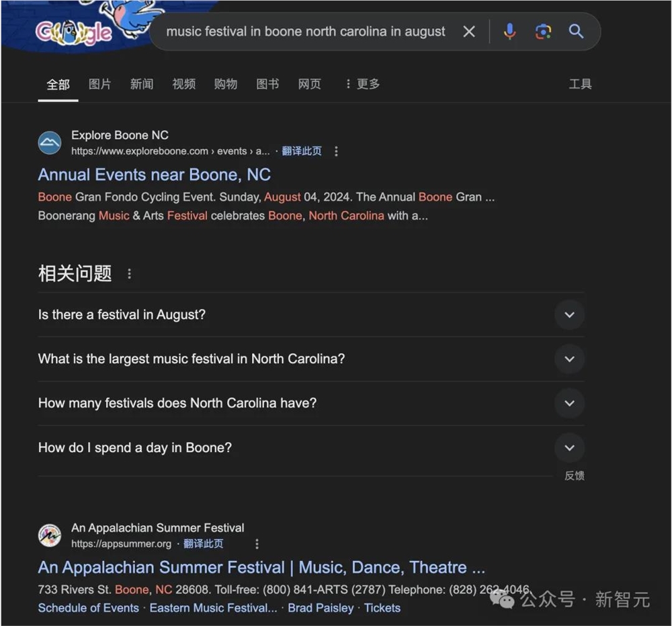This screenshot has height=626, width=672.
Task: Start voice search with microphone icon
Action: pos(509,32)
